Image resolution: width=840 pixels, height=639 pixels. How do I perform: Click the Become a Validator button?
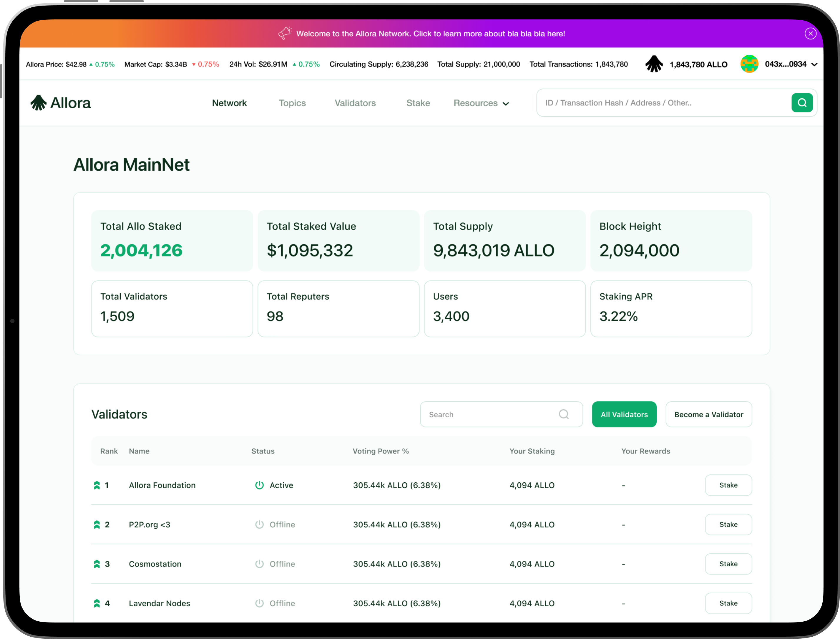pyautogui.click(x=708, y=414)
